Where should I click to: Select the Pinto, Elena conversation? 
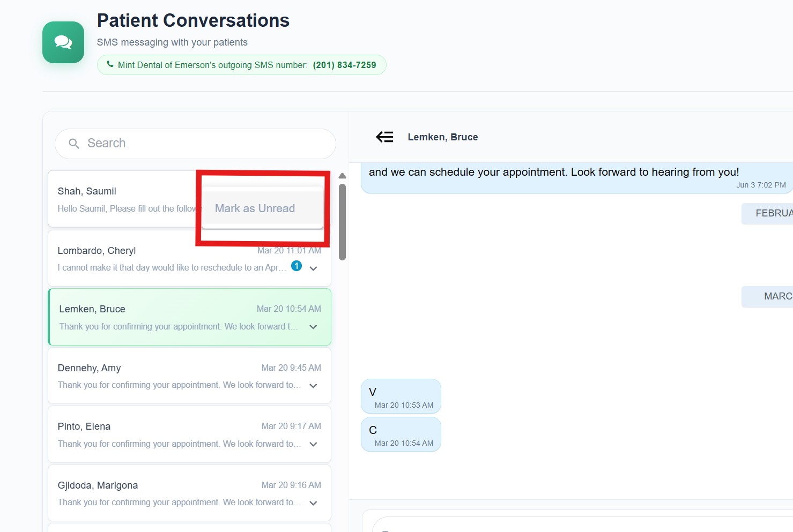point(177,434)
